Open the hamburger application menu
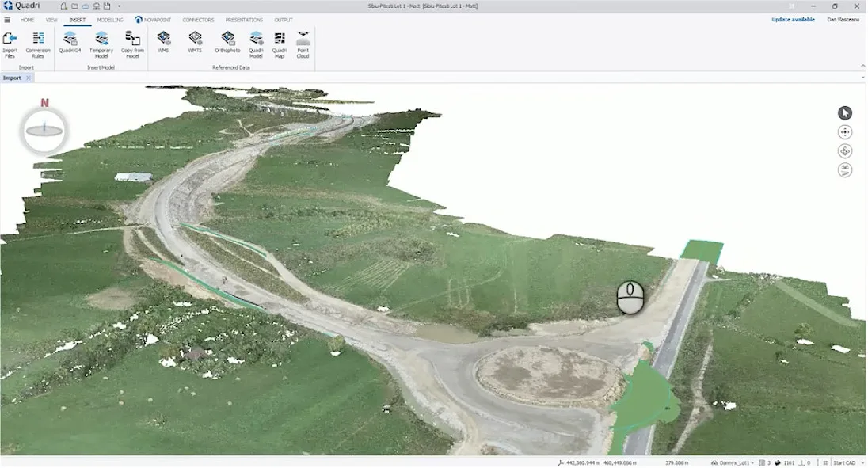Image resolution: width=868 pixels, height=468 pixels. coord(7,20)
